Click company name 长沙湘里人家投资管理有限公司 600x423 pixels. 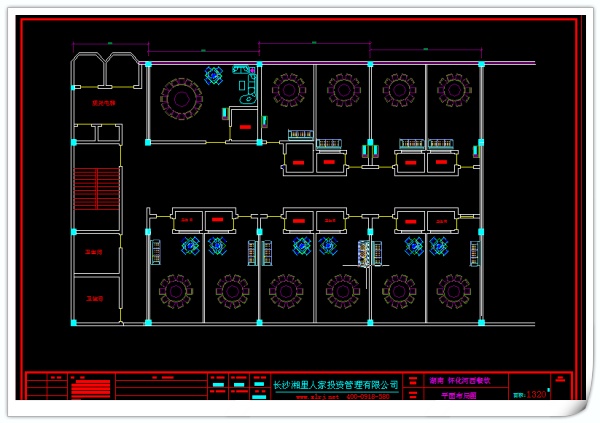pos(335,384)
